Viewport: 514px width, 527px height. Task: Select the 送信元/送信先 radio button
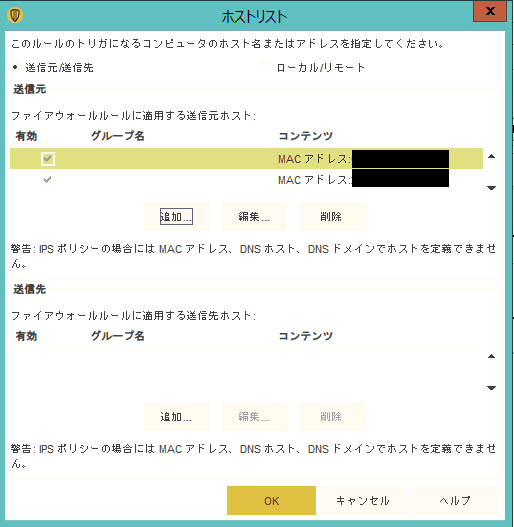pos(15,68)
